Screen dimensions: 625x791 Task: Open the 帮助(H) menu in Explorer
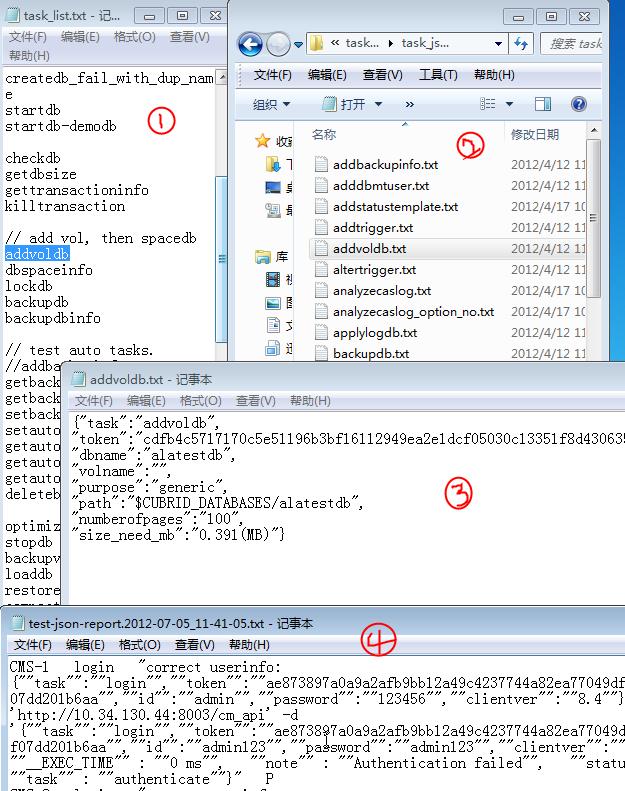point(494,75)
